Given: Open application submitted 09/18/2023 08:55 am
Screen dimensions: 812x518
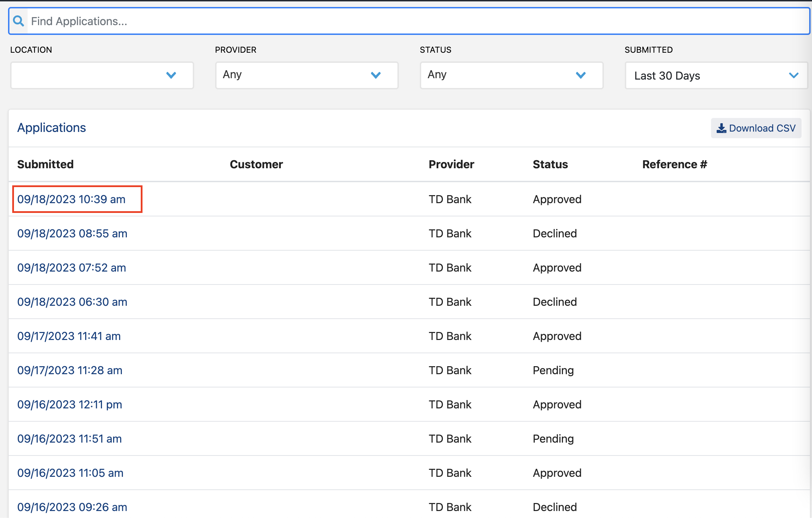Looking at the screenshot, I should 72,234.
